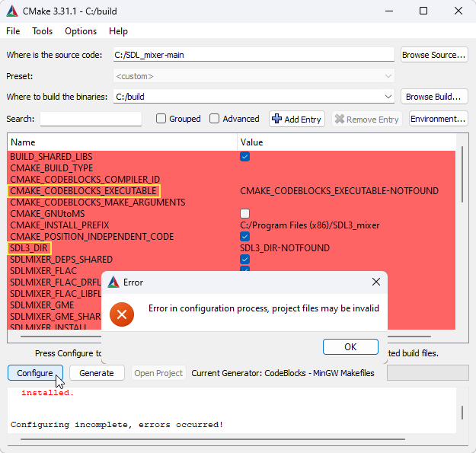476x453 pixels.
Task: Click Remove Entry button
Action: point(367,119)
